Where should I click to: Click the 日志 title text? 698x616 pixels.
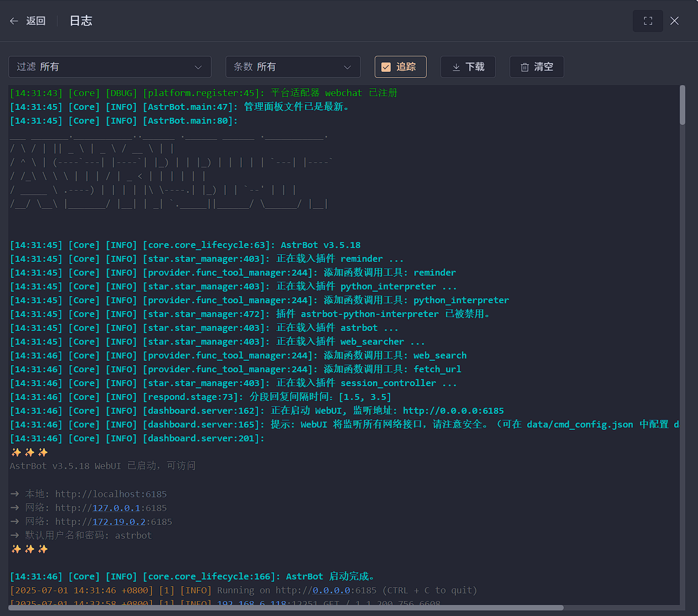[81, 21]
